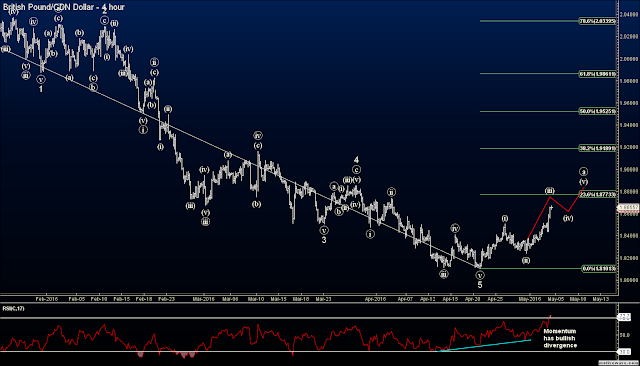Click the Feb-23 date label
The width and height of the screenshot is (640, 366).
tap(166, 299)
